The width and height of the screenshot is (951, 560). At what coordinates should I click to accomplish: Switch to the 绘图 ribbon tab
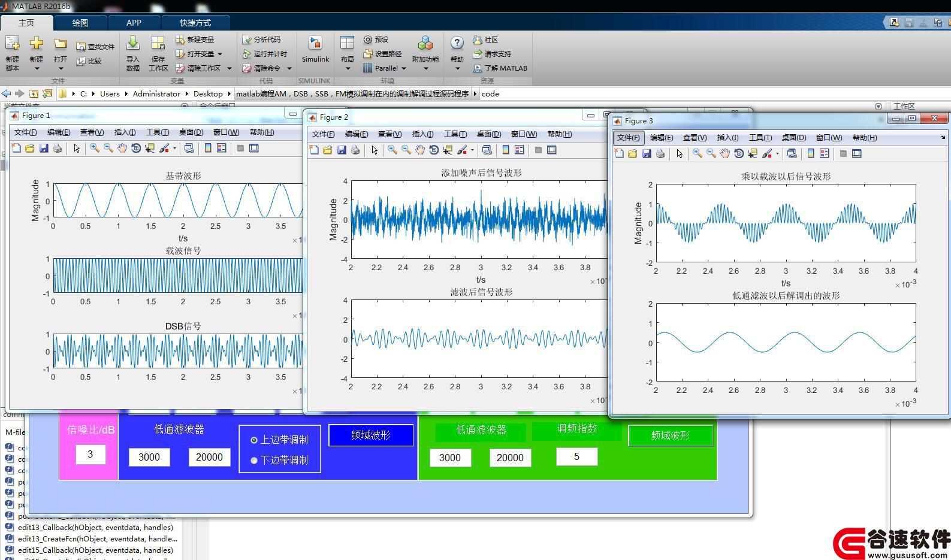click(x=80, y=23)
